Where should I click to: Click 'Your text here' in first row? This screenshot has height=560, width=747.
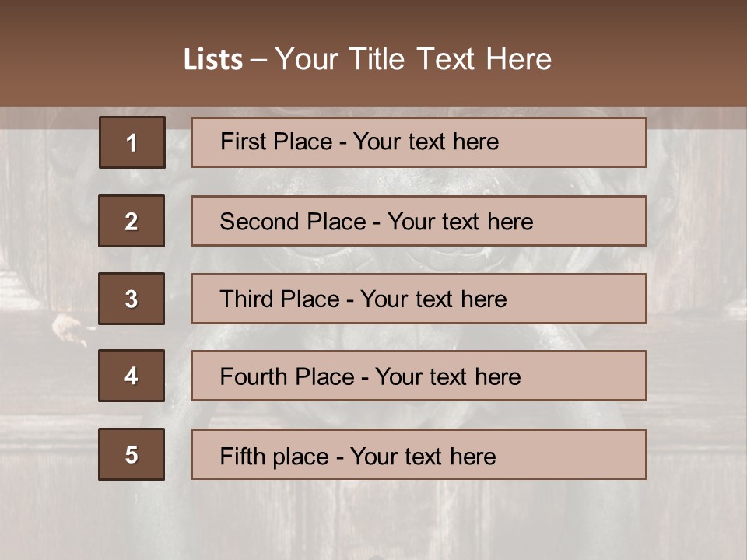[x=426, y=142]
